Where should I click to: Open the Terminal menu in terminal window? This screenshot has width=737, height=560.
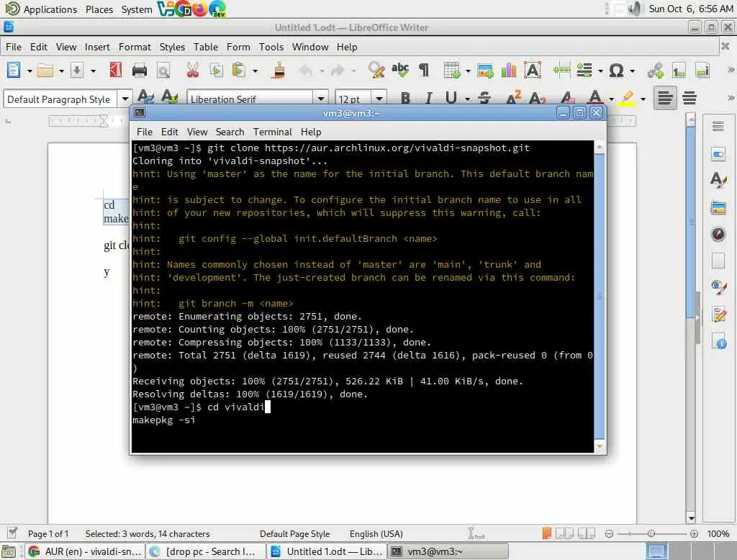coord(273,132)
